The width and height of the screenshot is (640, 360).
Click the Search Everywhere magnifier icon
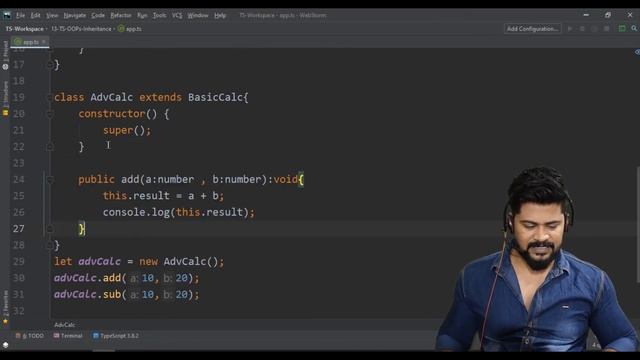click(634, 29)
